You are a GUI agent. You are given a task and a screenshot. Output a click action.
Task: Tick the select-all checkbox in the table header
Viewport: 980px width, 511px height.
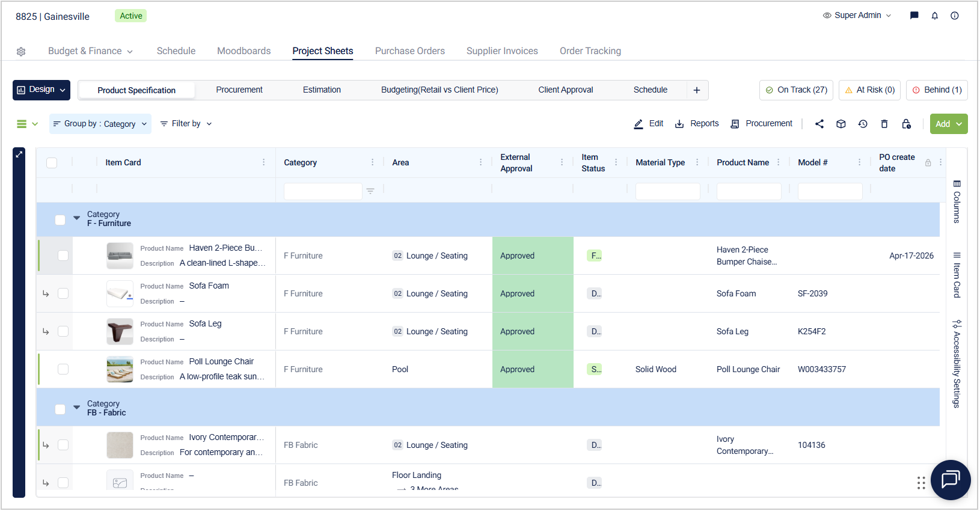pyautogui.click(x=52, y=163)
